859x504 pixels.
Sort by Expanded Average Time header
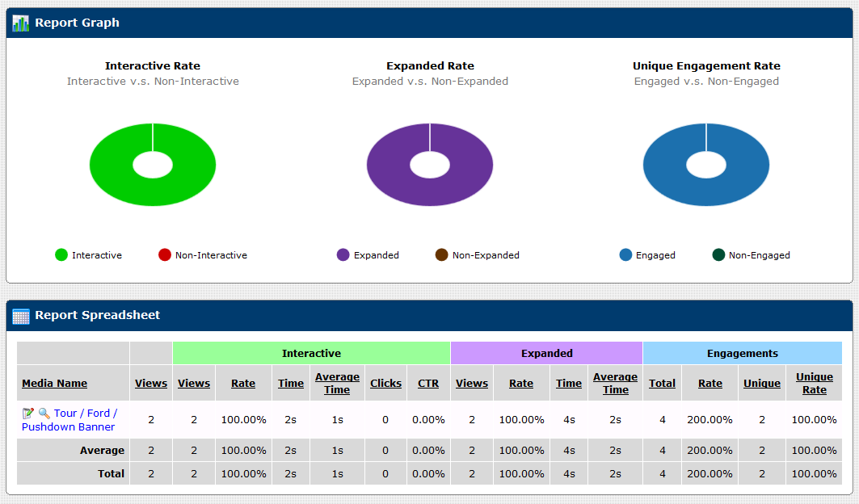coord(615,384)
